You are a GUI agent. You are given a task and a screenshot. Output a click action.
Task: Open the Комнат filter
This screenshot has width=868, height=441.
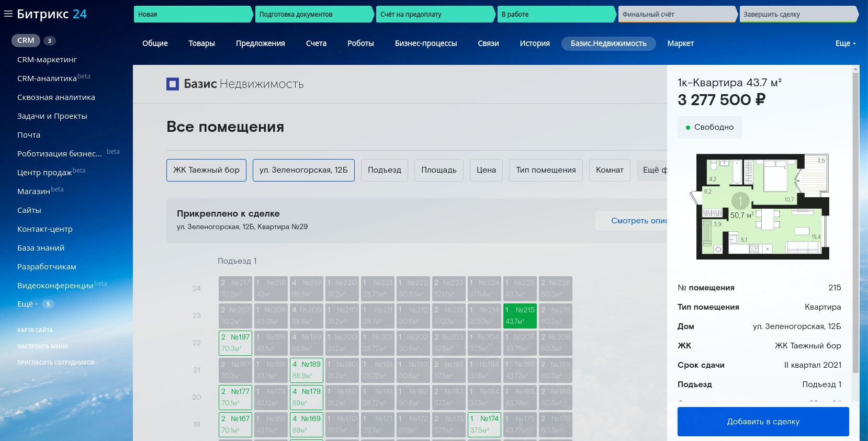point(610,170)
